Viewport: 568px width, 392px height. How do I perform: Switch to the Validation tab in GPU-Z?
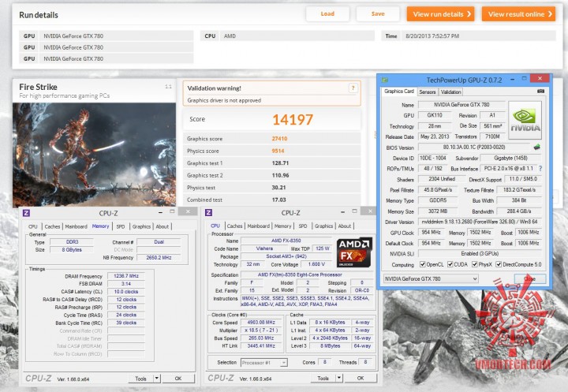(450, 92)
